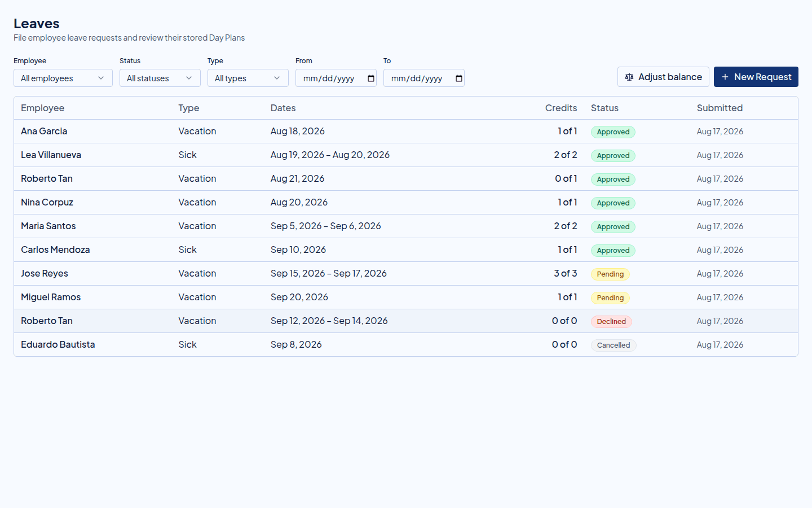Viewport: 812px width, 508px height.
Task: Select the Ana Garcia row name
Action: [44, 131]
